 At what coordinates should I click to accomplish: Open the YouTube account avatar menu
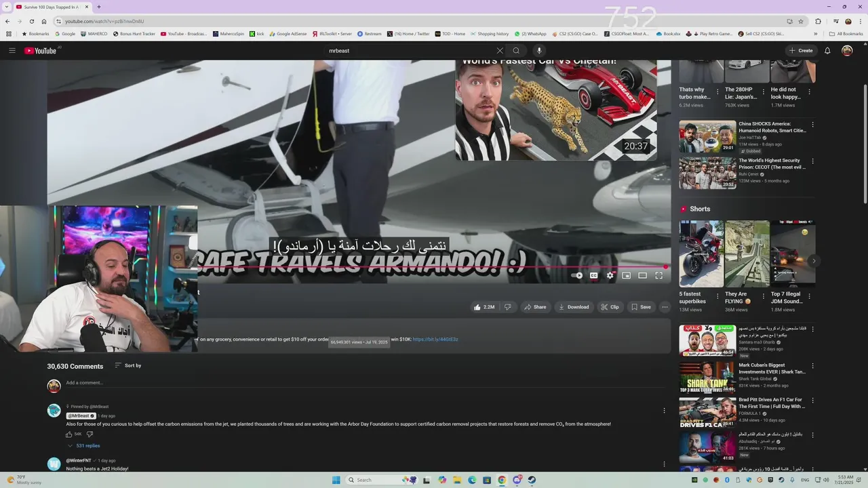point(847,51)
